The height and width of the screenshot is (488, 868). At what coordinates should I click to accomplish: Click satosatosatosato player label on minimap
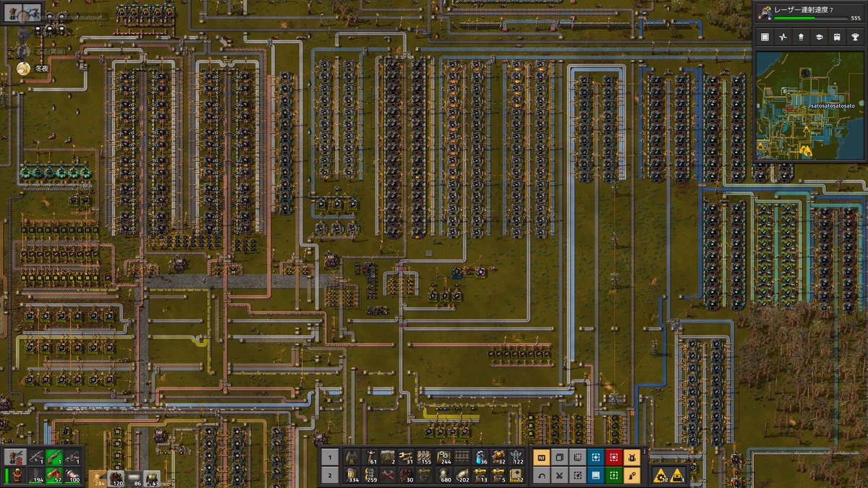pos(833,106)
